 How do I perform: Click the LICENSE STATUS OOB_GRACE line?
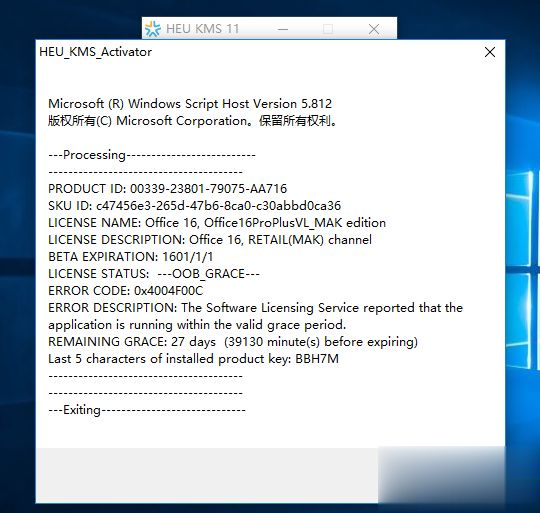pos(154,274)
